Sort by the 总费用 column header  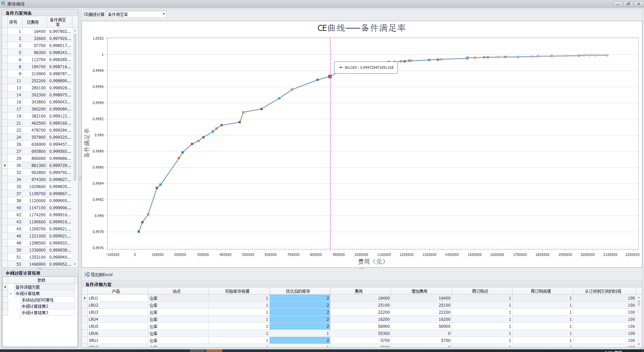click(x=33, y=22)
